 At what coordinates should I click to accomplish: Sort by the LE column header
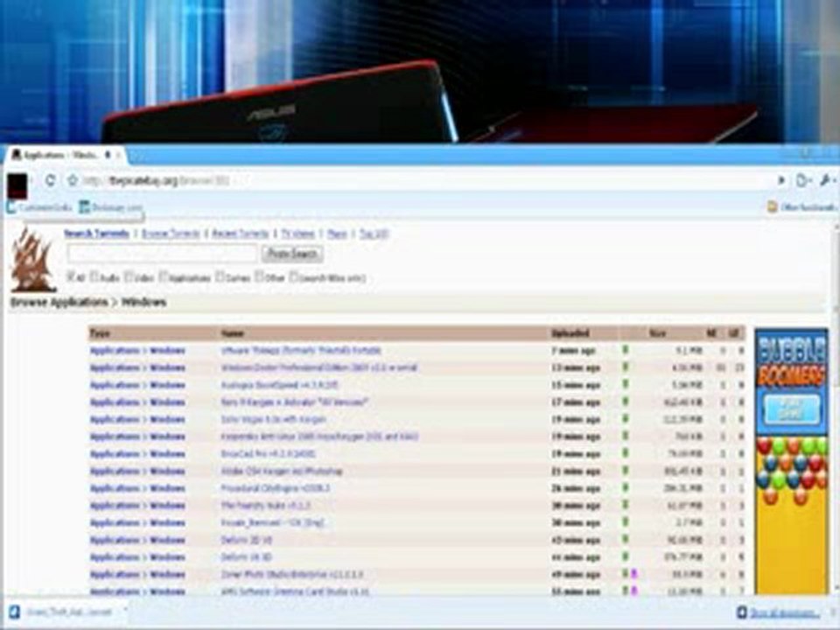(734, 333)
